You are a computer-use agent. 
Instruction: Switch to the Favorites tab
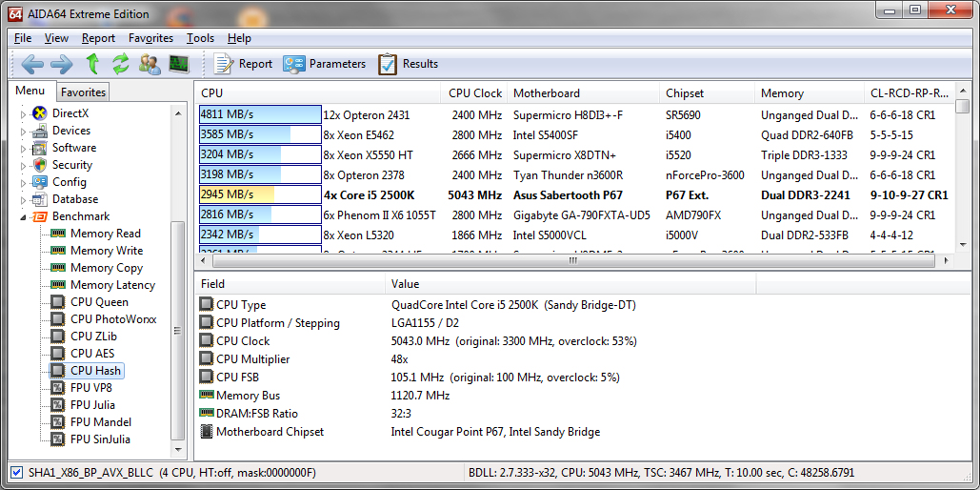click(x=83, y=92)
